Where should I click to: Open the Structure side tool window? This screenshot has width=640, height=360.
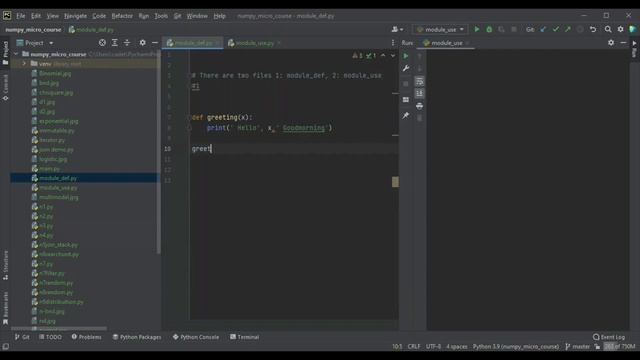click(x=5, y=265)
